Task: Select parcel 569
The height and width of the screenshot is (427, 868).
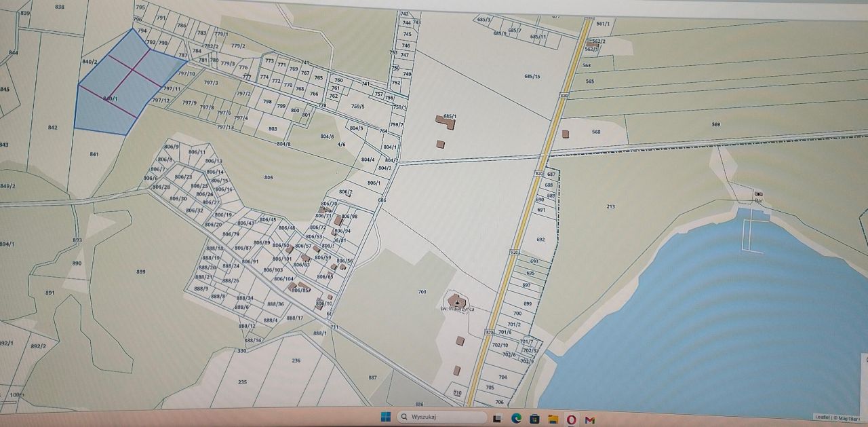Action: click(715, 124)
